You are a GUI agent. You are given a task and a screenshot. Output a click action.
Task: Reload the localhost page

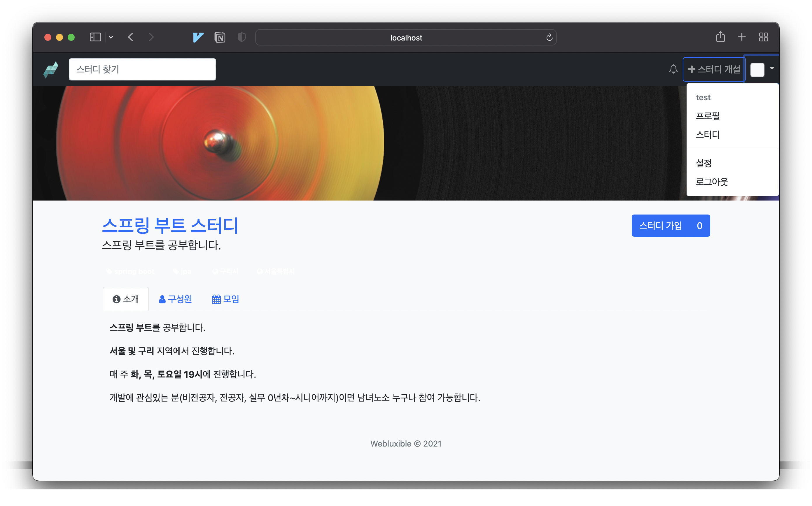pos(549,38)
